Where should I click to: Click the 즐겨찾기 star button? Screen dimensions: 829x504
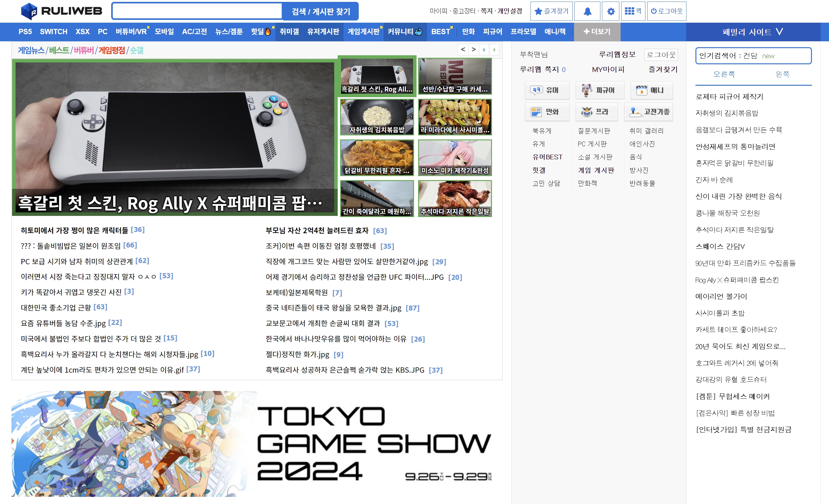[x=551, y=11]
